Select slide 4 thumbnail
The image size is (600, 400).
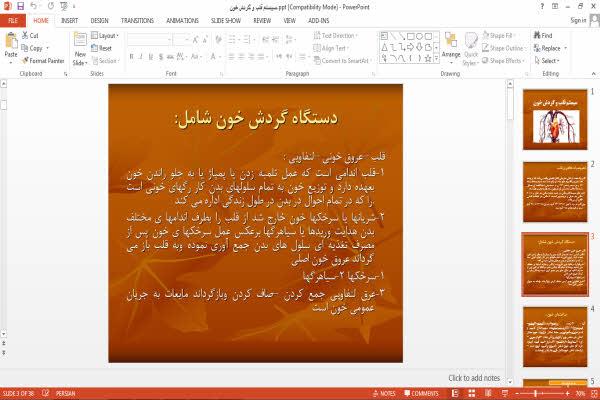[555, 336]
